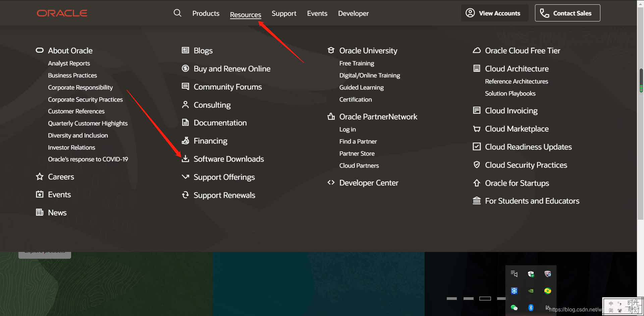This screenshot has height=316, width=644.
Task: Click the Financing icon
Action: 185,141
